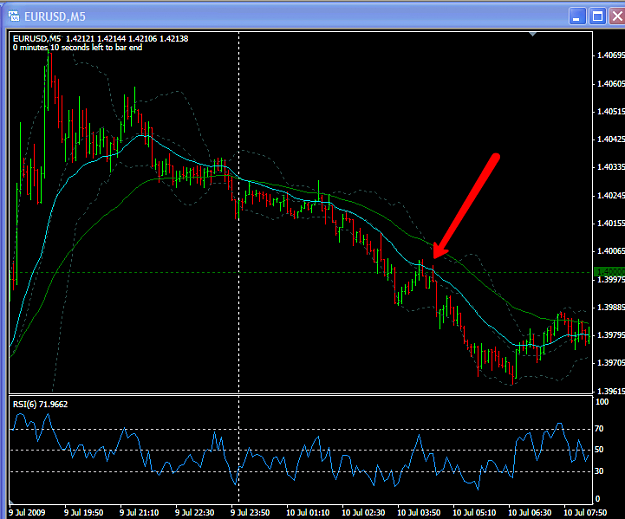
Task: Maximize the EURUSD,M5 chart window
Action: tap(597, 16)
